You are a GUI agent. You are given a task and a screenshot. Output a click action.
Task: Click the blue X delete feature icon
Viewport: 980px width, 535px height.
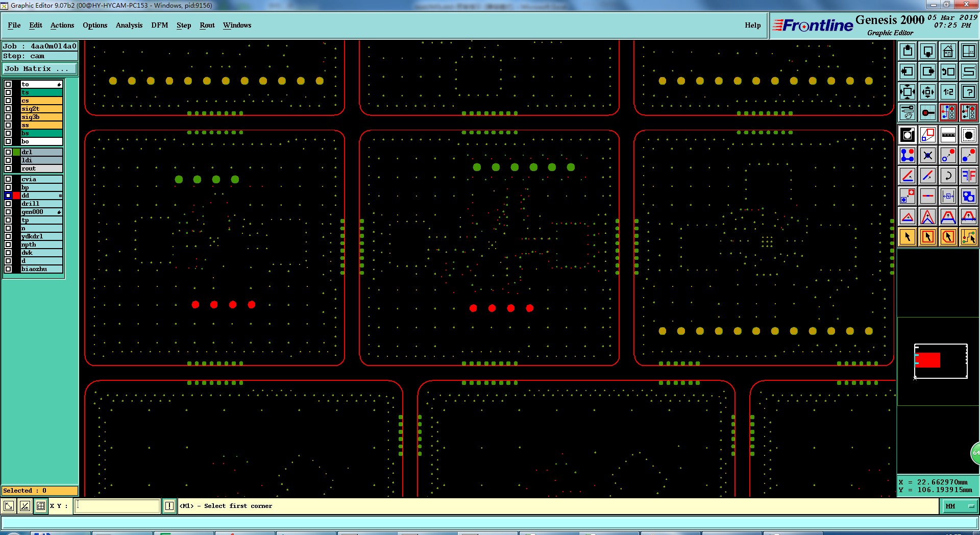928,155
